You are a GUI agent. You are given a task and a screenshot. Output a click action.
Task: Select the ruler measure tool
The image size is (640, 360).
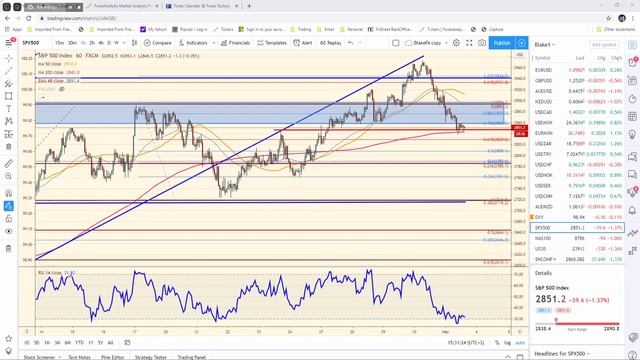(9, 164)
